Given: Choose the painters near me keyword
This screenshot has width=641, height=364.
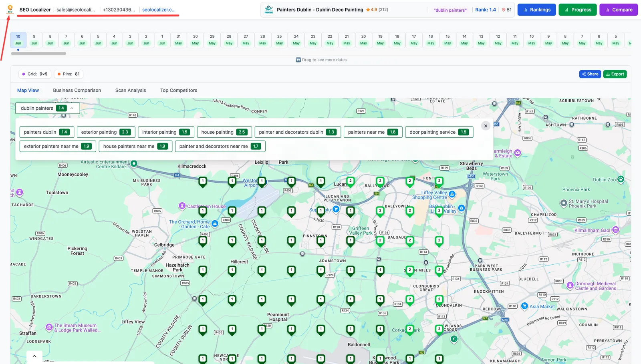Looking at the screenshot, I should click(x=373, y=132).
